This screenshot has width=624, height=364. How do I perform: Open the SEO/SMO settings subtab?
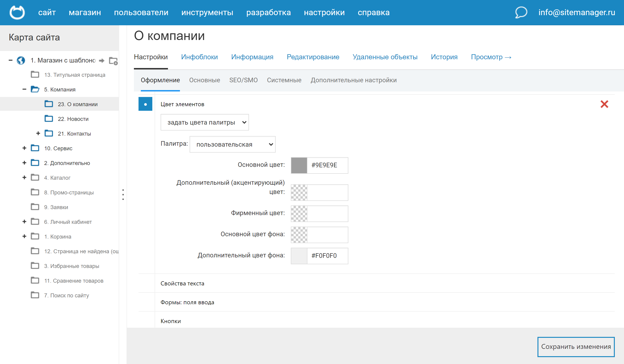tap(243, 80)
